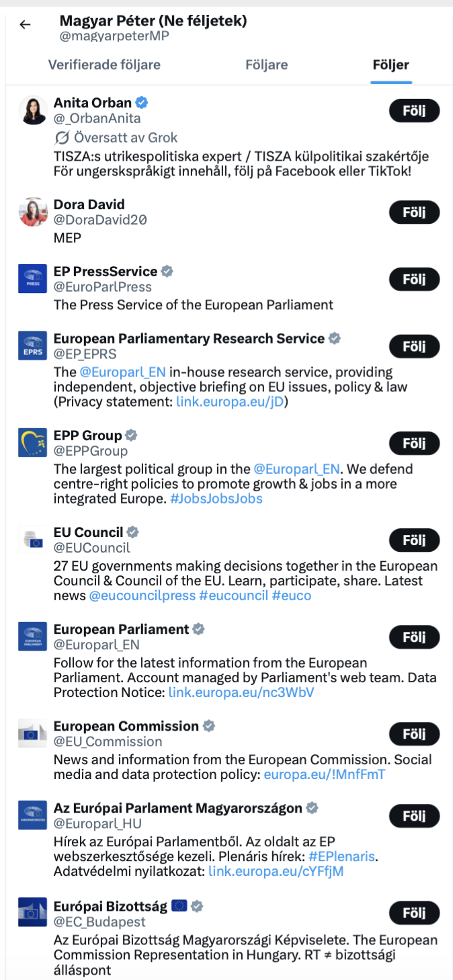Click the #JobsJobsJobs hashtag

click(x=216, y=499)
